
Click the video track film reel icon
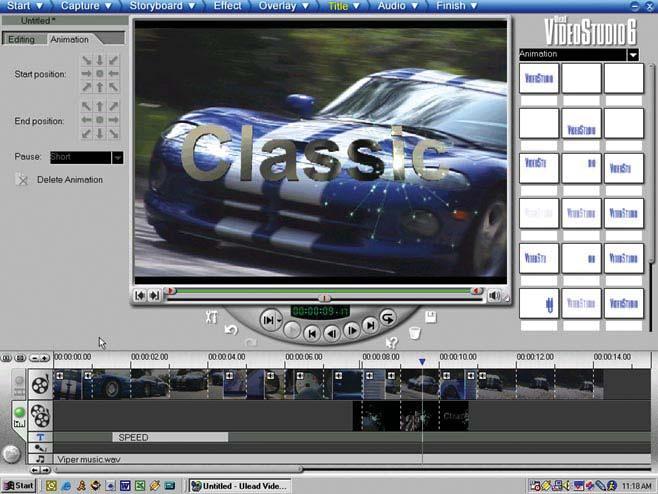point(40,384)
